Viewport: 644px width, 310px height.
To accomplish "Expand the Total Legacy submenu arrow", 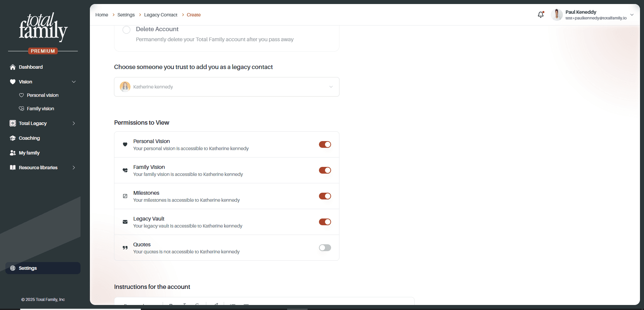I will pyautogui.click(x=74, y=123).
